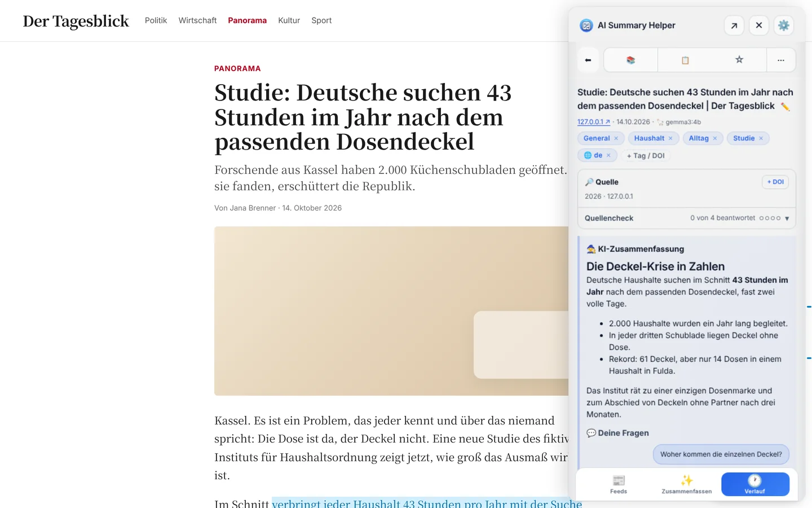Open the AI Summary Helper settings gear
This screenshot has width=812, height=508.
784,25
